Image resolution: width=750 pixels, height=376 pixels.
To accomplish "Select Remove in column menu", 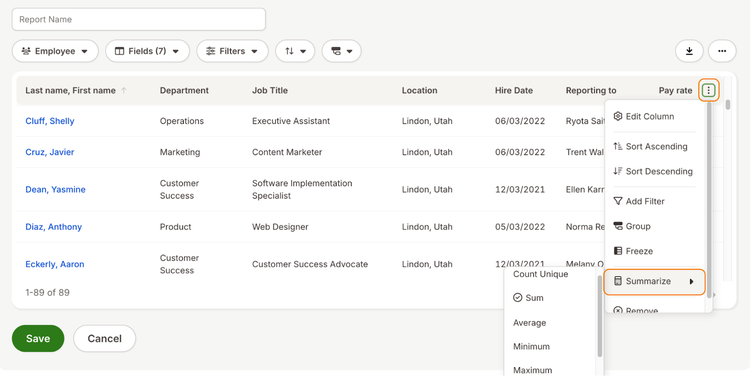I will (641, 310).
